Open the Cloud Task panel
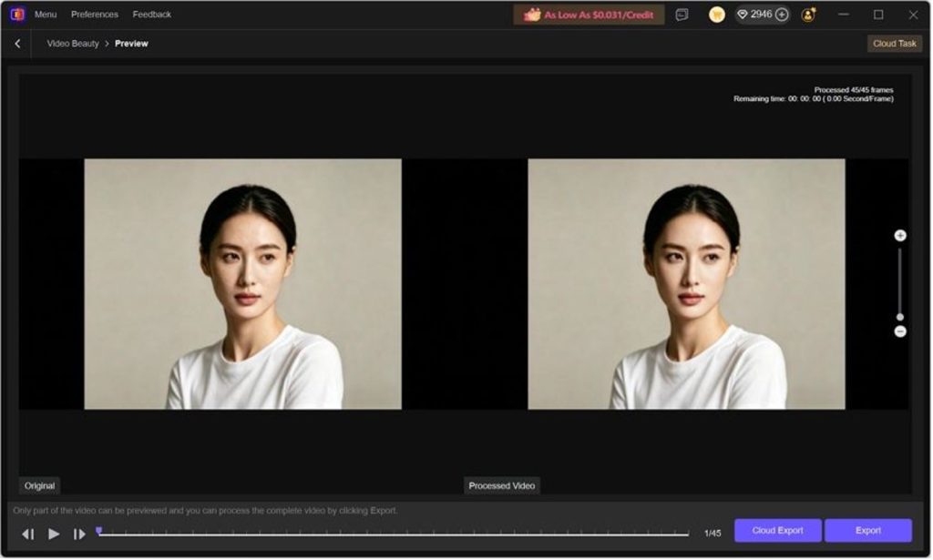 point(897,44)
